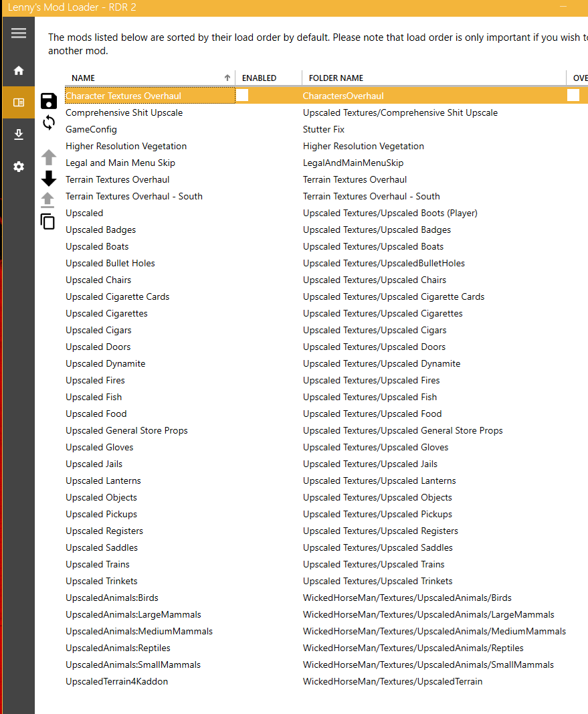588x714 pixels.
Task: Click the copy icon below the arrows
Action: click(47, 221)
